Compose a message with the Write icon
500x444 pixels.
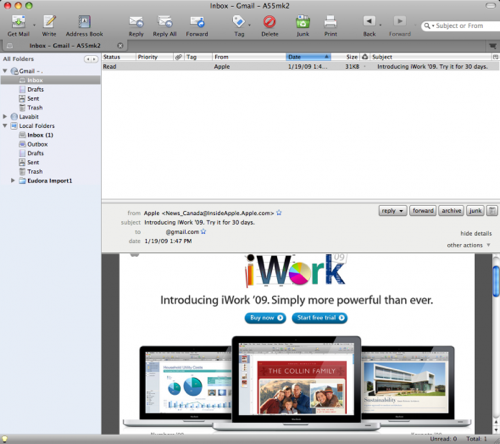tap(49, 22)
